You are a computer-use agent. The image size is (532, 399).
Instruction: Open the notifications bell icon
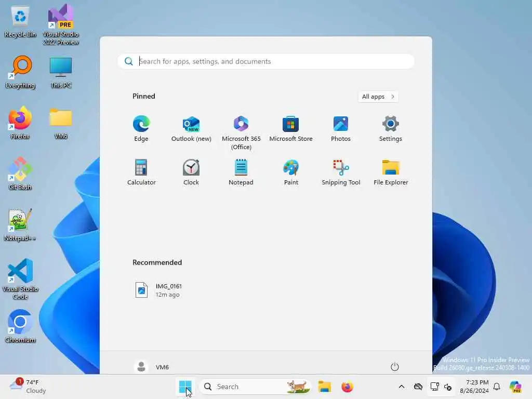(497, 387)
